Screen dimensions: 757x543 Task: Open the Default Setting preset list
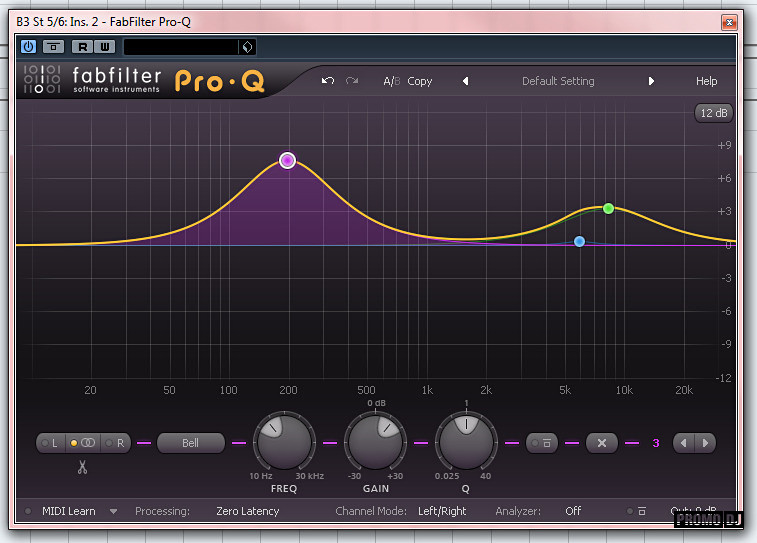(x=558, y=81)
